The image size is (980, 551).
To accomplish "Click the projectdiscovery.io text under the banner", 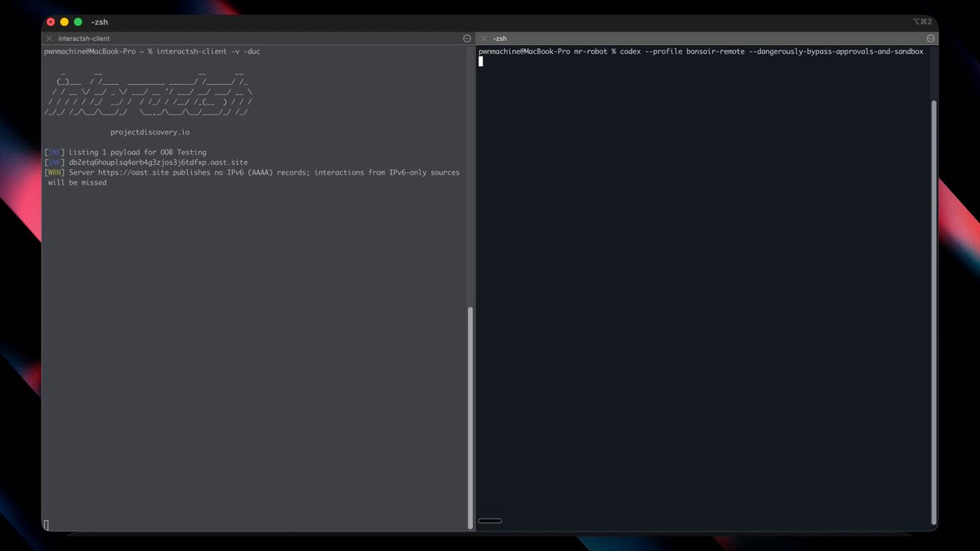I will 150,132.
